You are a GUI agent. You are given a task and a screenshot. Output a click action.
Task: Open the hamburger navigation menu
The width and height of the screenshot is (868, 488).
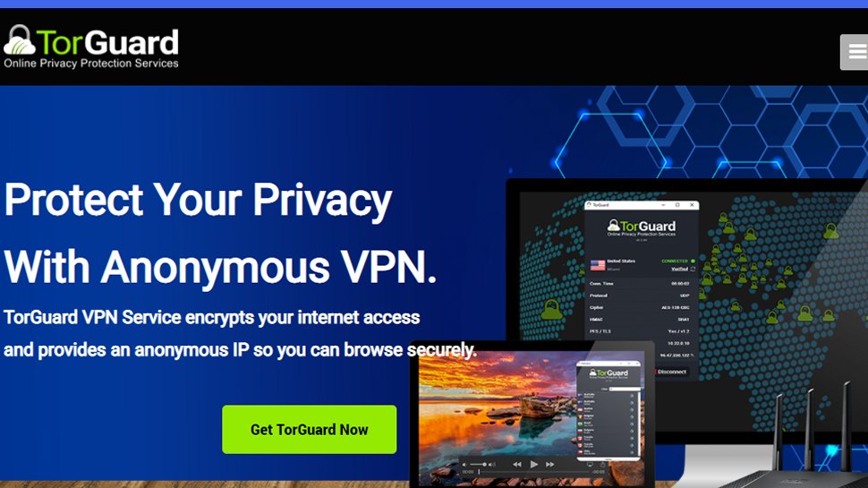[855, 52]
